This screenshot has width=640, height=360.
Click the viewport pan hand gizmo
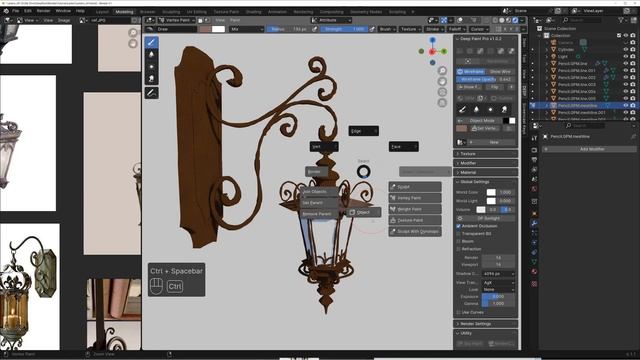click(x=442, y=82)
